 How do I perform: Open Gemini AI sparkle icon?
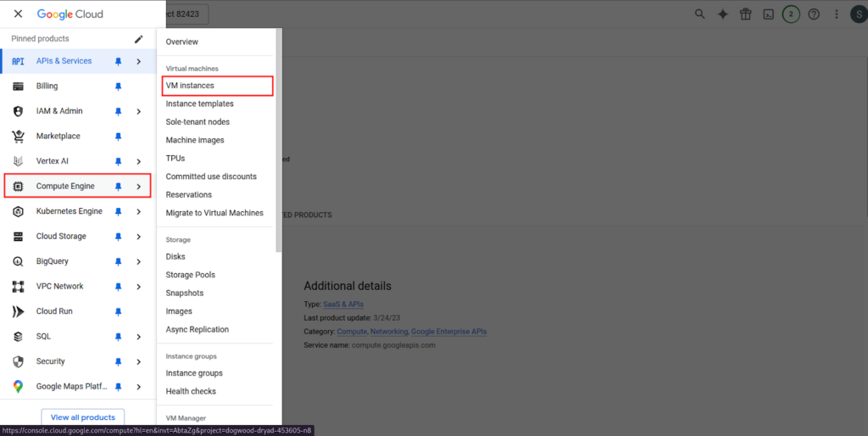[723, 14]
